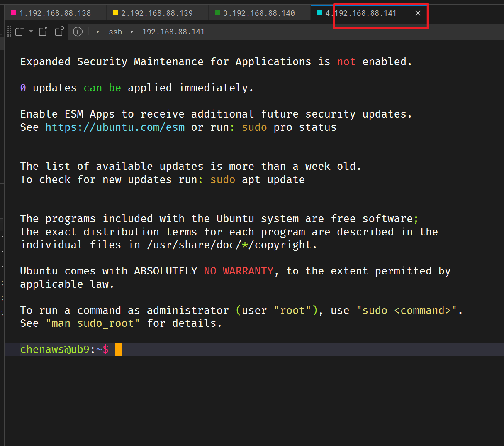Click the terminal icon with small circle
504x446 pixels.
pos(59,32)
